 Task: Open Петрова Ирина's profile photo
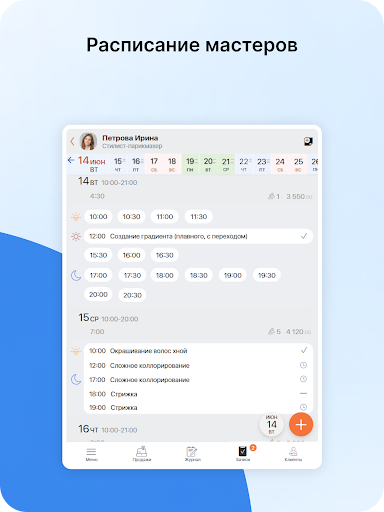88,141
